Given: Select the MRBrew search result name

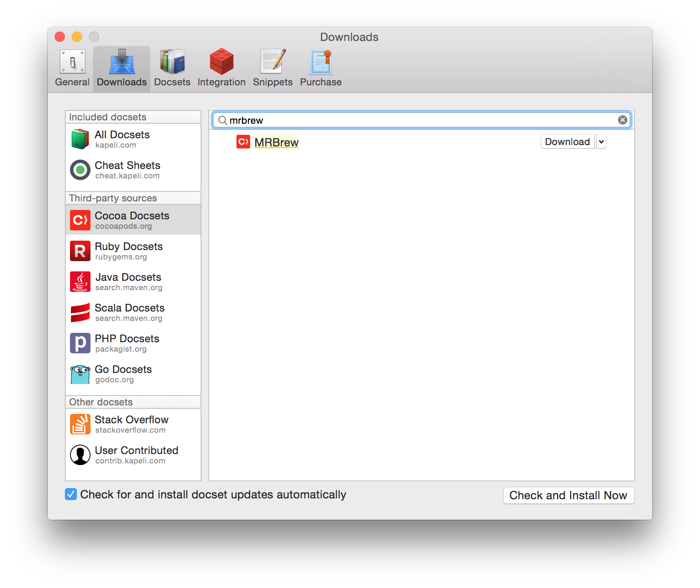Looking at the screenshot, I should pos(277,142).
